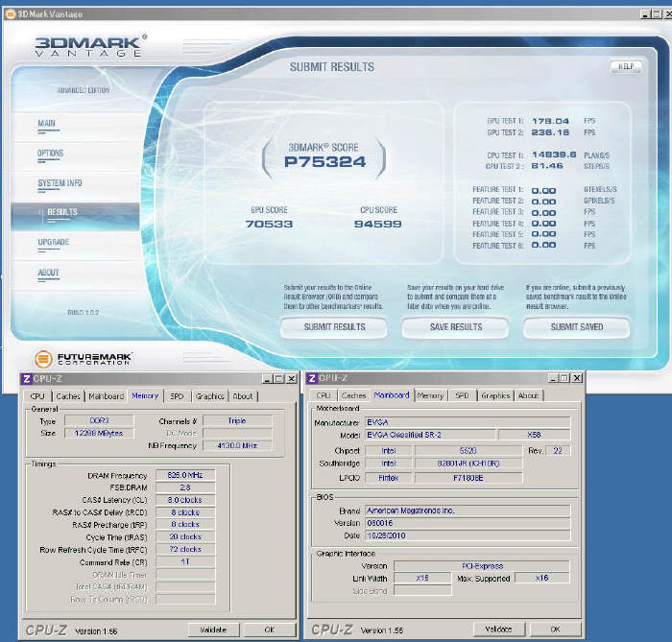Image resolution: width=672 pixels, height=642 pixels.
Task: Click the Submit Saved button
Action: tap(577, 327)
